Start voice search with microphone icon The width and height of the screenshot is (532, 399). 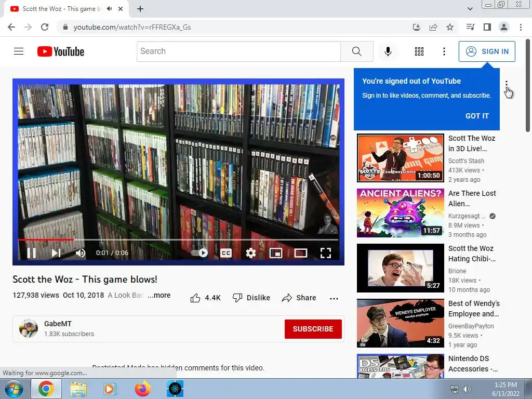click(x=388, y=51)
